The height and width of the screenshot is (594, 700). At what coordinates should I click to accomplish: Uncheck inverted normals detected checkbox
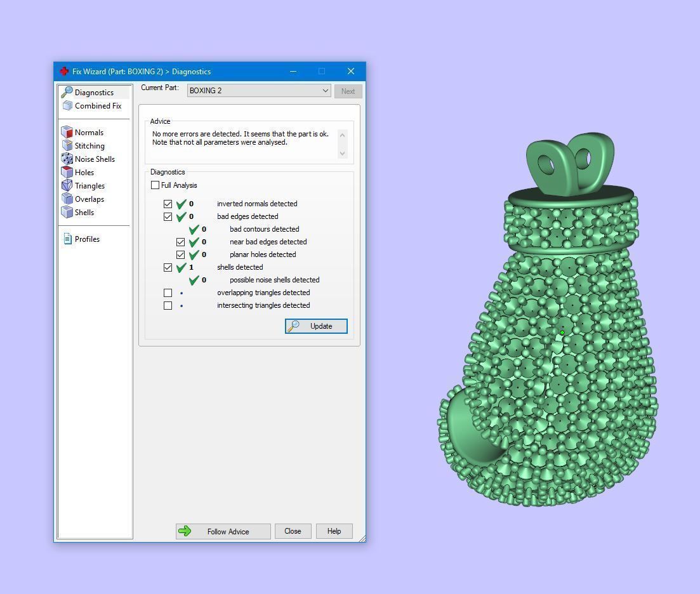pyautogui.click(x=168, y=204)
